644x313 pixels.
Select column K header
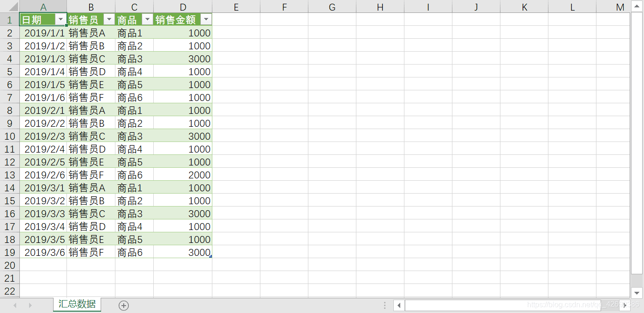pyautogui.click(x=524, y=6)
